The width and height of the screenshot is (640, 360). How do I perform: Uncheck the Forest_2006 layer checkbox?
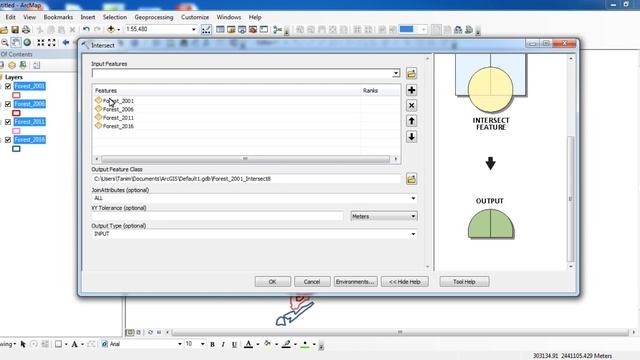[x=8, y=104]
